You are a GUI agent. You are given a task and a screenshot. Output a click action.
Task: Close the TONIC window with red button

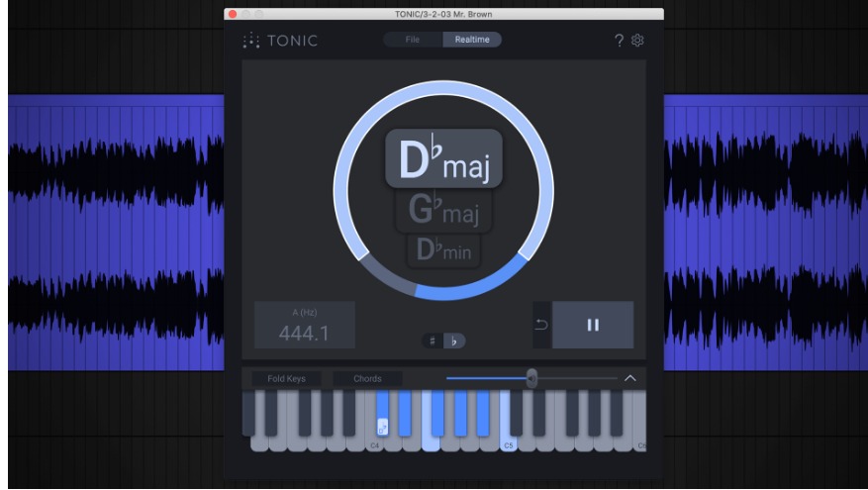pyautogui.click(x=233, y=14)
